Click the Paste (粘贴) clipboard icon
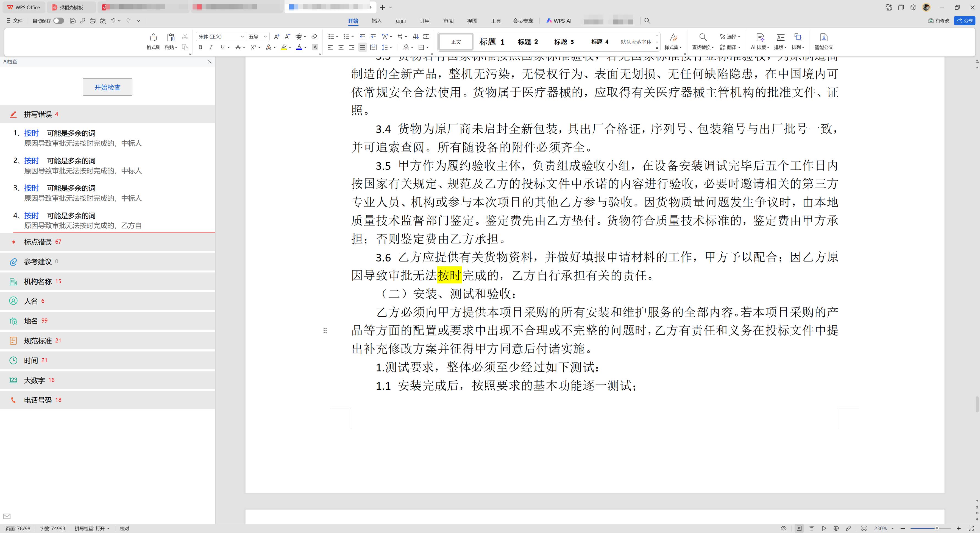Screen dimensions: 980x533 171,37
